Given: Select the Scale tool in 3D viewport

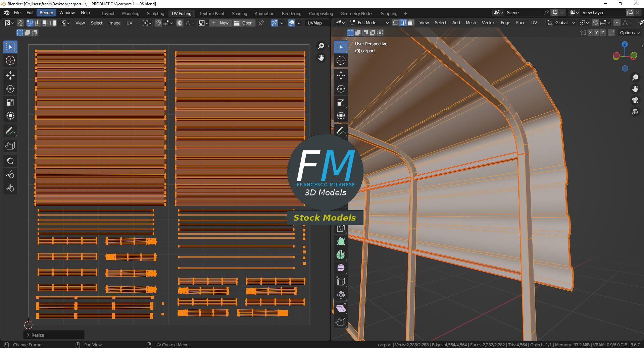Looking at the screenshot, I should [341, 102].
